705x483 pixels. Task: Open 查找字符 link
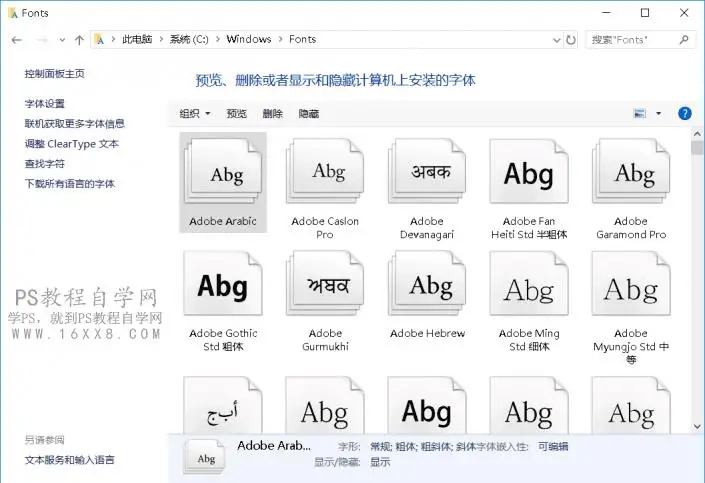pos(45,164)
